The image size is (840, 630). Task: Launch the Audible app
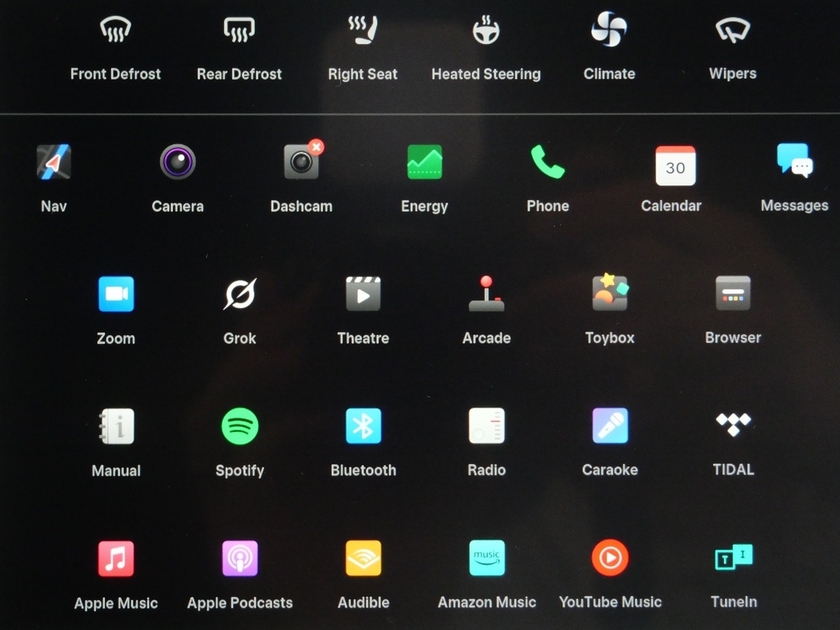pyautogui.click(x=363, y=558)
